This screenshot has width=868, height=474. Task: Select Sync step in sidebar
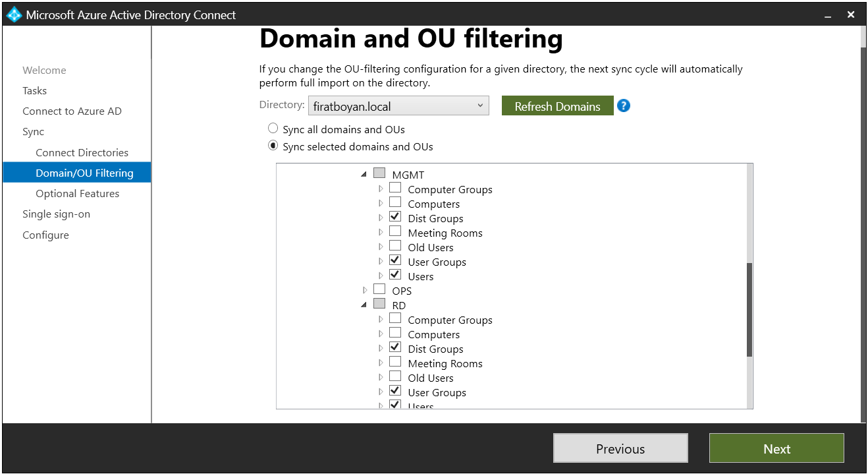tap(33, 131)
